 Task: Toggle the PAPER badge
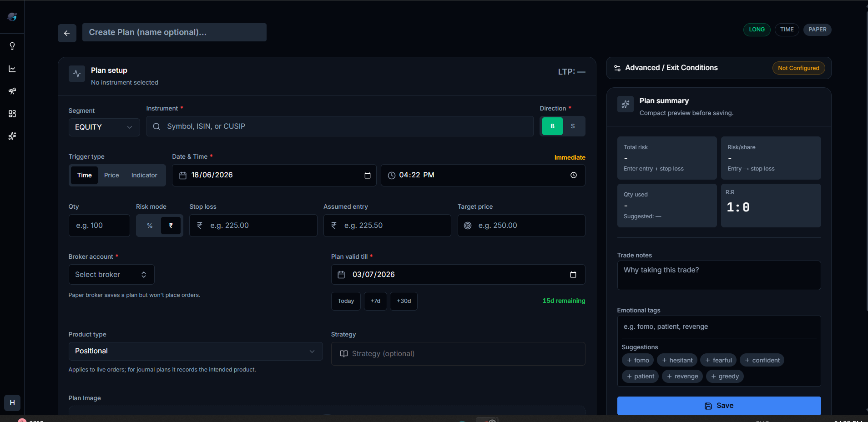[x=818, y=30]
